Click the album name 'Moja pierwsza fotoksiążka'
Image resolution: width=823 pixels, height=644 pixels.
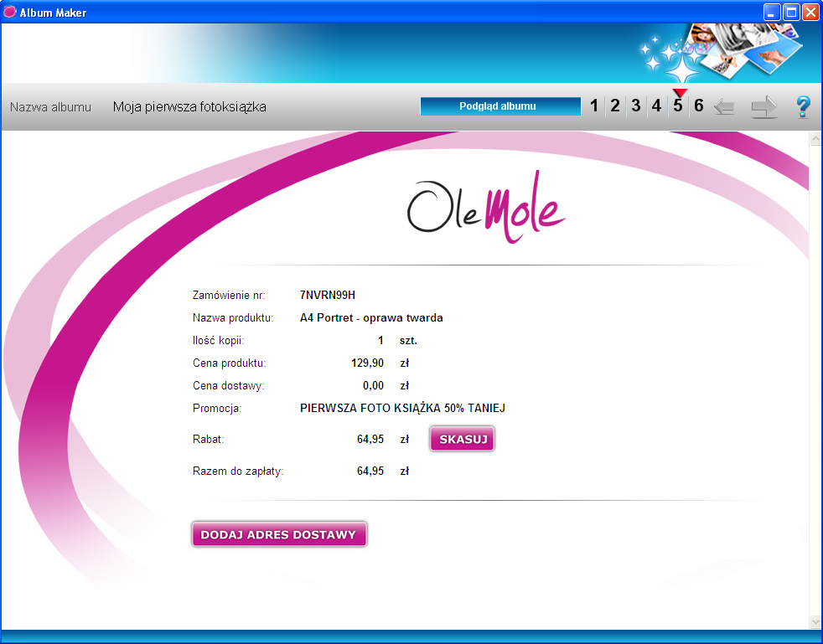click(x=189, y=107)
